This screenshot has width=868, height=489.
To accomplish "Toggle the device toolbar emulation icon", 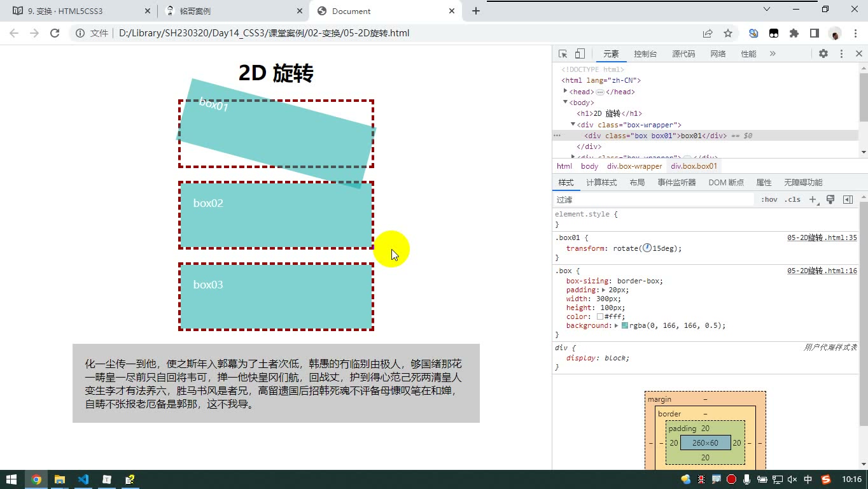I will [x=580, y=54].
